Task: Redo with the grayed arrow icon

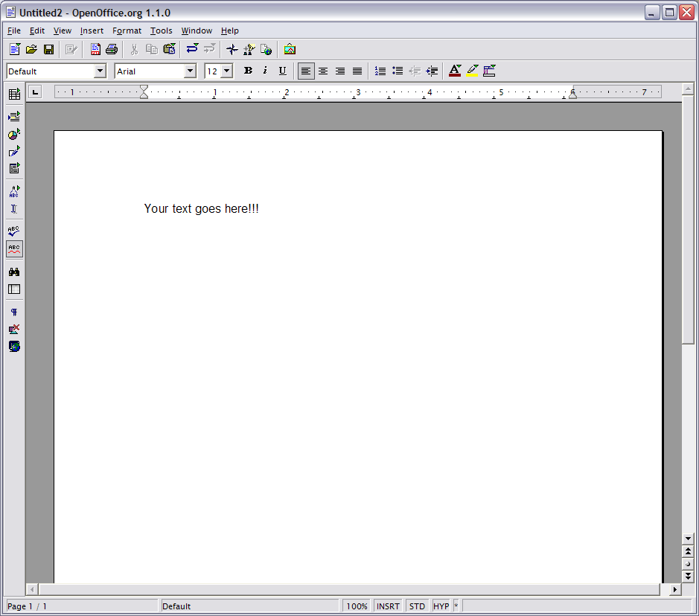Action: point(209,49)
